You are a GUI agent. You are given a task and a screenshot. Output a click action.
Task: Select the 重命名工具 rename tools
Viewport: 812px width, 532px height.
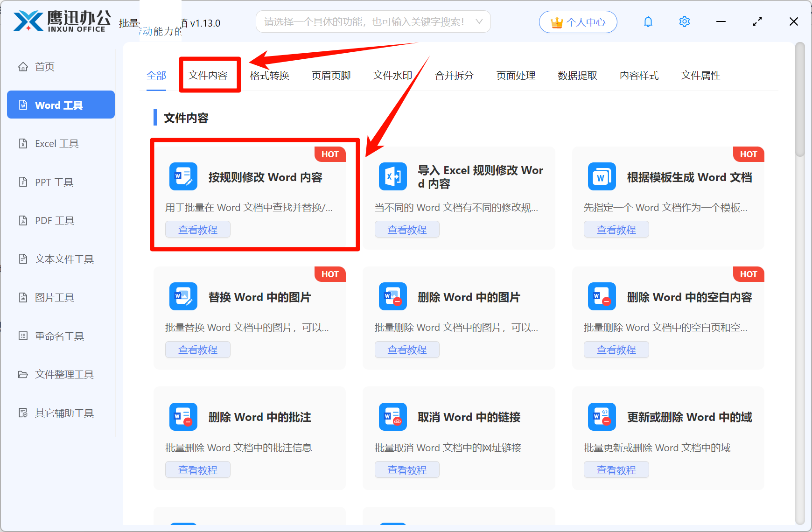(x=59, y=336)
